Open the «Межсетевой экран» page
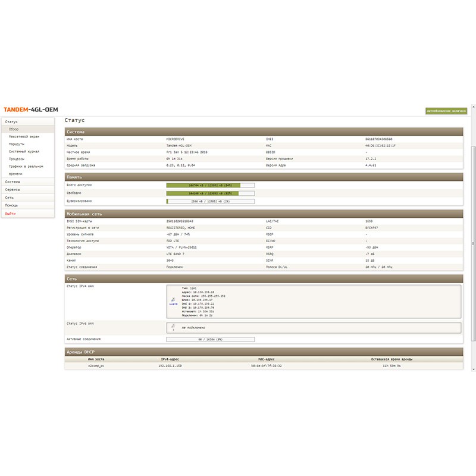This screenshot has width=476, height=476. [24, 136]
